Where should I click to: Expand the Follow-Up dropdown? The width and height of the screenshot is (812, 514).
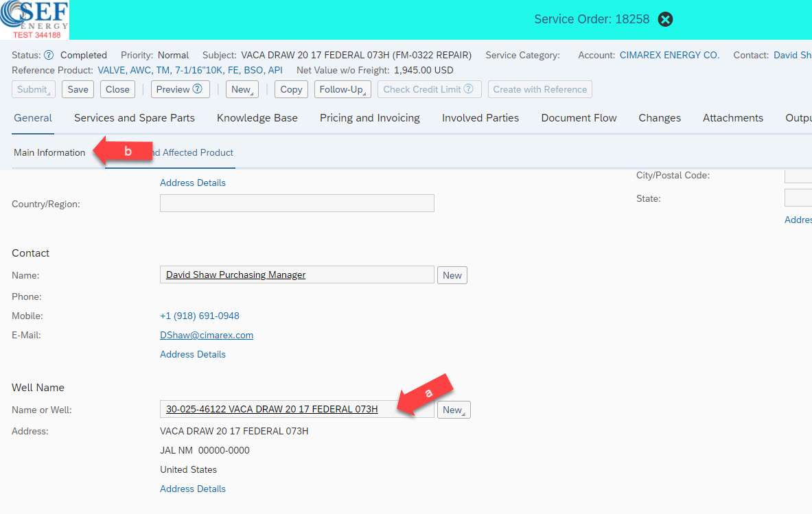(x=343, y=89)
